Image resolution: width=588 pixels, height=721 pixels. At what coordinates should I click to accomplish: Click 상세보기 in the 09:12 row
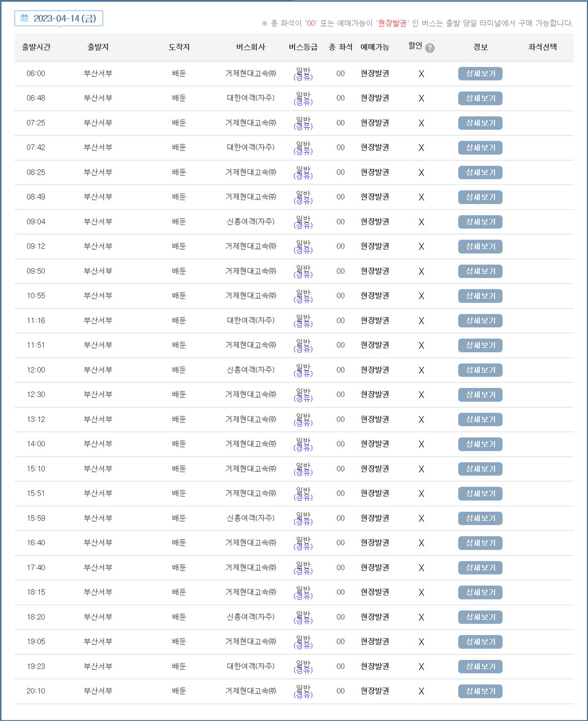(480, 247)
